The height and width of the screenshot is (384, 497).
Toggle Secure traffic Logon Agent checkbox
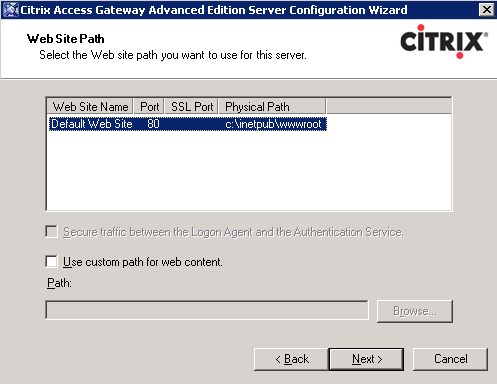(51, 231)
